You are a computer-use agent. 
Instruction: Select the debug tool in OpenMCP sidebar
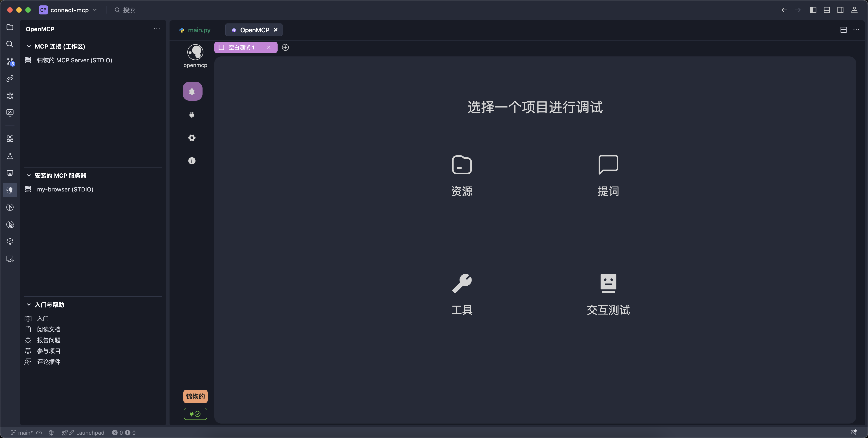192,91
